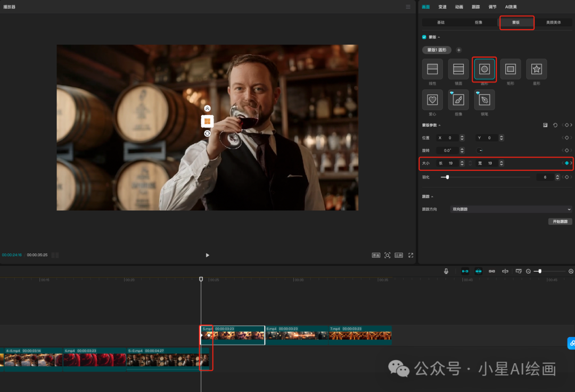Screen dimensions: 575x392
Task: Click the 原画 quality icon in player
Action: [x=376, y=255]
